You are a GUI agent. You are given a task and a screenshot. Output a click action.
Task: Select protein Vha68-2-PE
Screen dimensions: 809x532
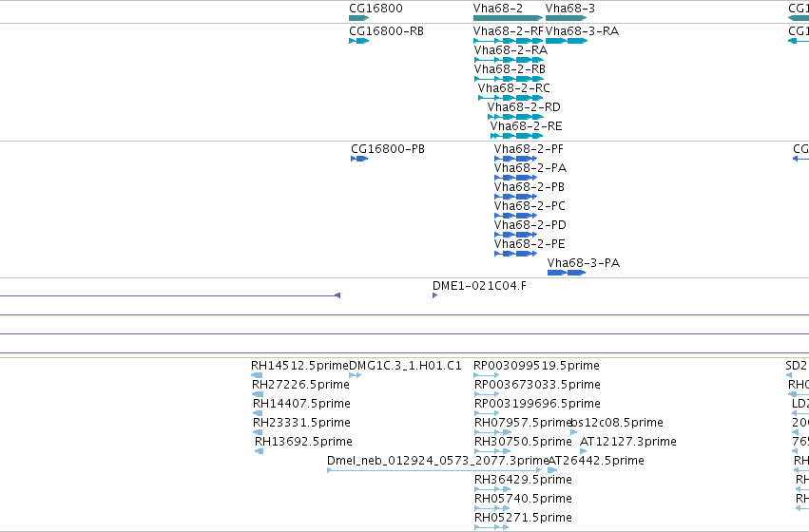[x=515, y=254]
